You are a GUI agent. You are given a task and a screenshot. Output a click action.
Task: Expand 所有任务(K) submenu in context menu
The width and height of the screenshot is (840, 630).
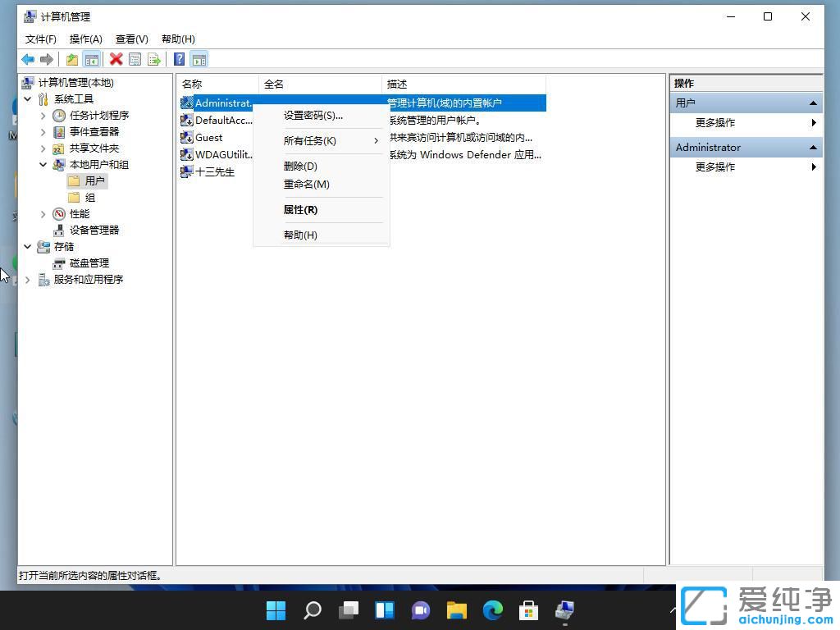coord(312,140)
